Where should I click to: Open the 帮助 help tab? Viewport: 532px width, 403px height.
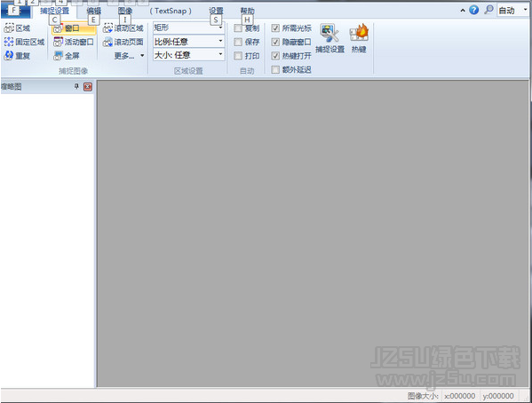point(247,11)
